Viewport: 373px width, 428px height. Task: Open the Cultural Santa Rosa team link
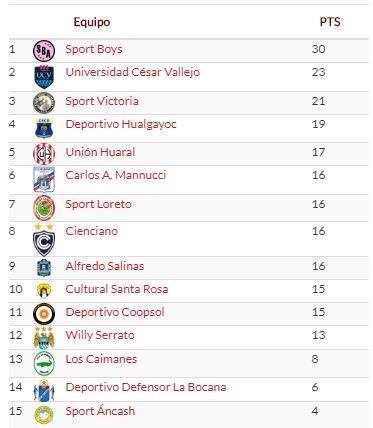coord(117,289)
